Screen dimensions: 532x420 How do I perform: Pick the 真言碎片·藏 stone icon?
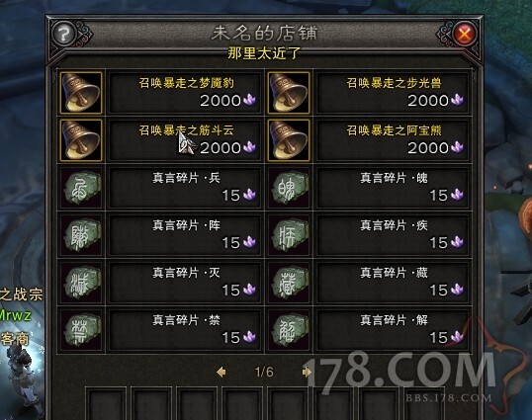pyautogui.click(x=289, y=283)
